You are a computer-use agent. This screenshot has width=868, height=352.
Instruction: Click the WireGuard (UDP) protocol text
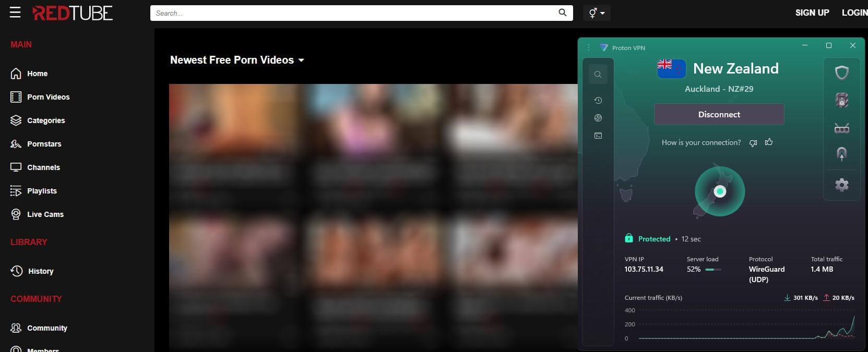[x=766, y=274]
